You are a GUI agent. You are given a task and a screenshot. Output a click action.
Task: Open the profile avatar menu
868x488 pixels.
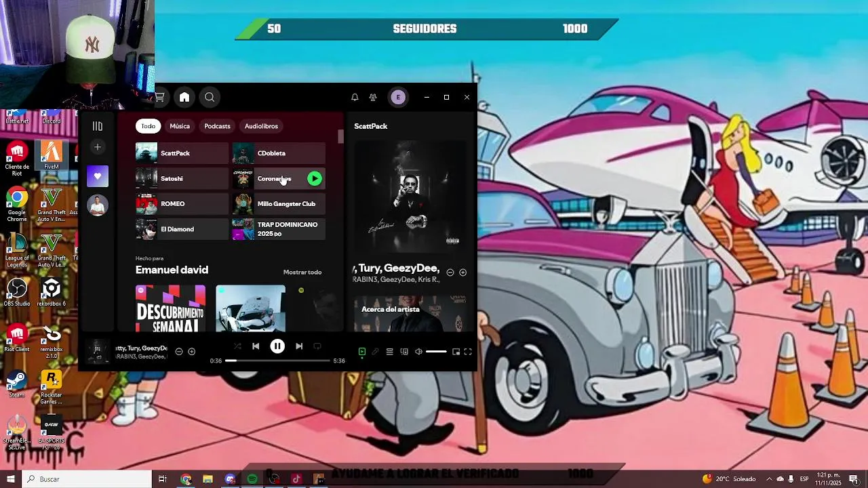[398, 97]
